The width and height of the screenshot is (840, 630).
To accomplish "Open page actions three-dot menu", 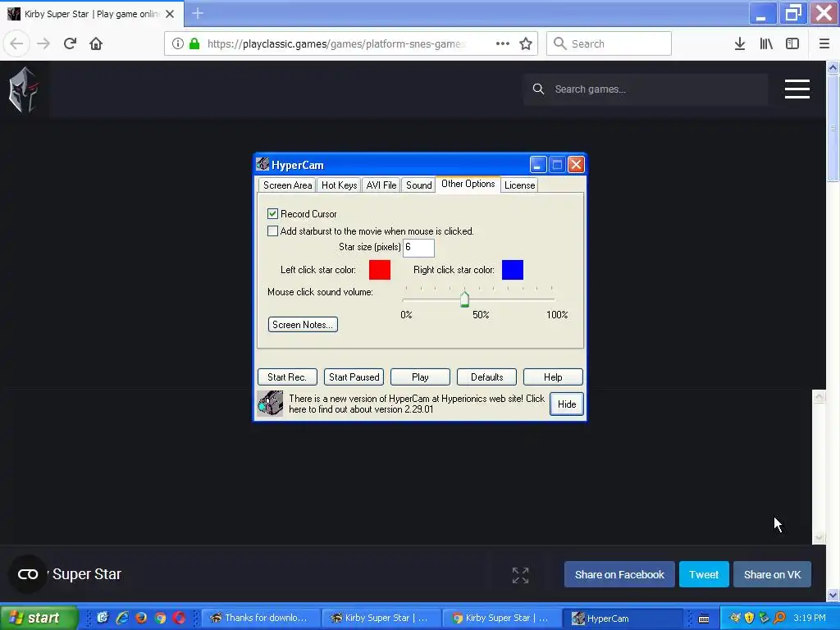I will 503,43.
